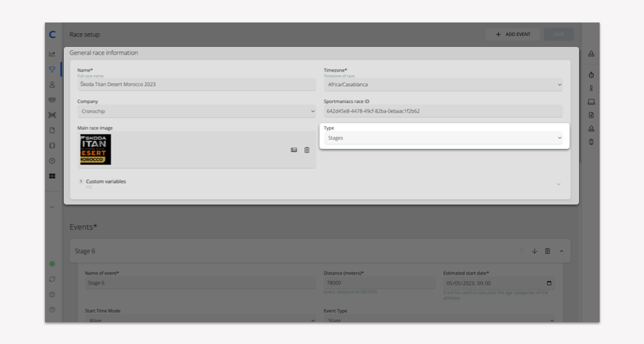Click the General race information heading
Screen dimensions: 644x344
pos(104,53)
